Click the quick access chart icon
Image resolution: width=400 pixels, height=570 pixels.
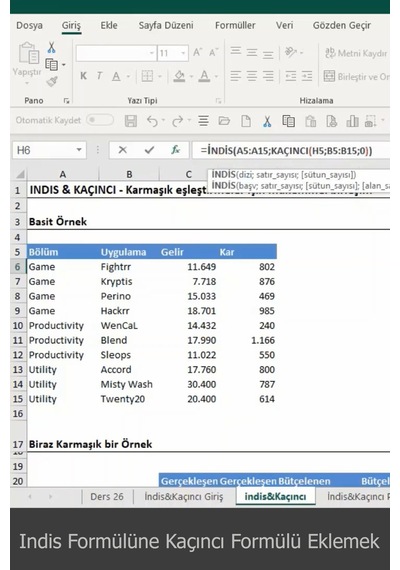pos(352,121)
